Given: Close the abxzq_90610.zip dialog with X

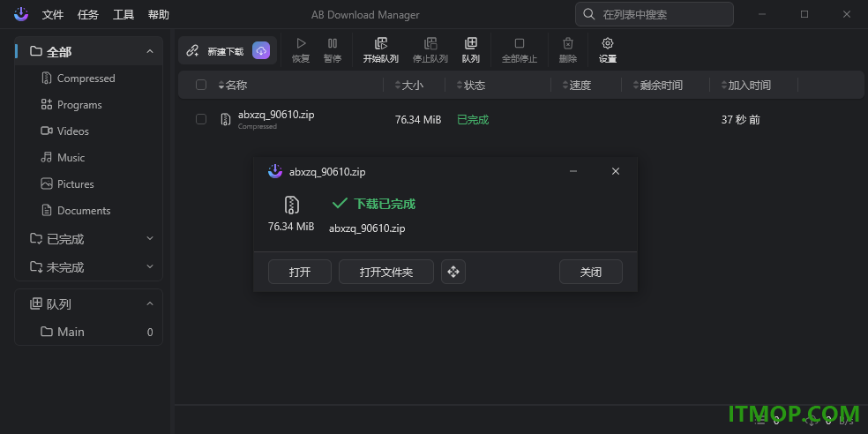Looking at the screenshot, I should click(616, 172).
